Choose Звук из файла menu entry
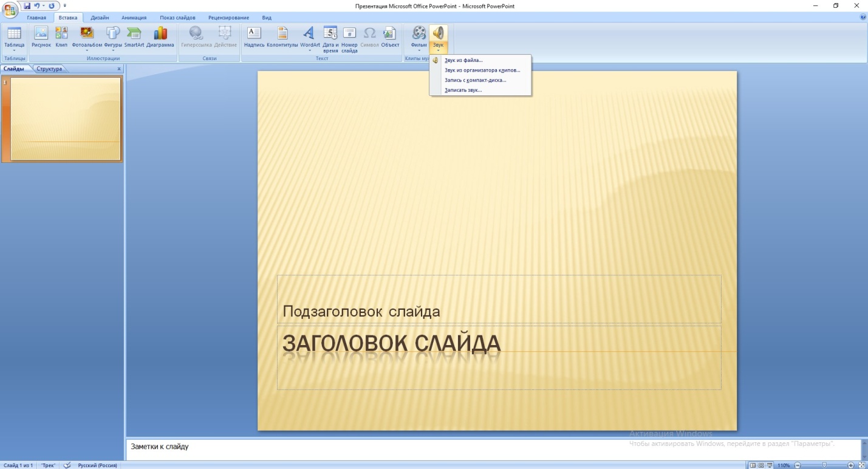Viewport: 868px width, 469px height. click(x=480, y=60)
